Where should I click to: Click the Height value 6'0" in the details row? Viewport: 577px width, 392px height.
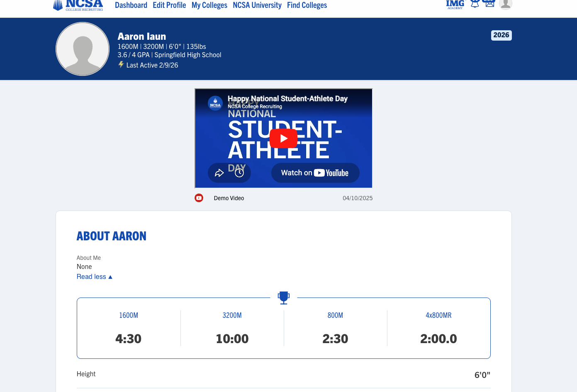coord(482,375)
